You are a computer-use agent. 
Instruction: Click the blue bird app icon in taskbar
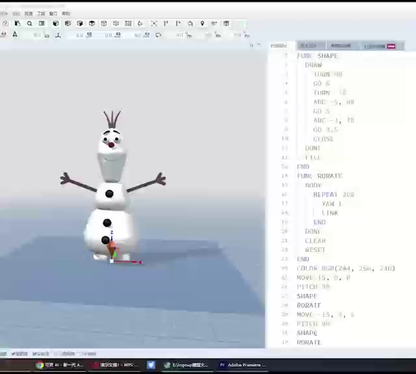tap(151, 365)
